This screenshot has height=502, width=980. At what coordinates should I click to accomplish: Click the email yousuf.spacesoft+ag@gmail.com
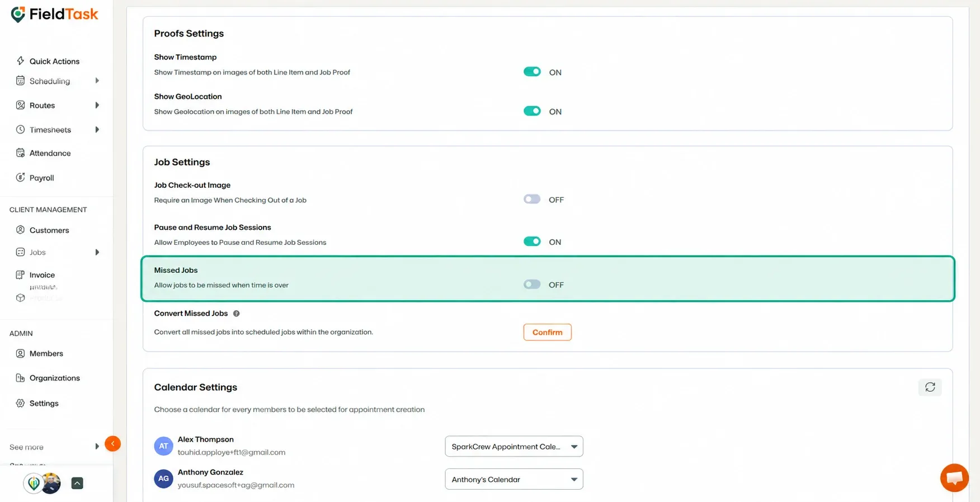[236, 485]
